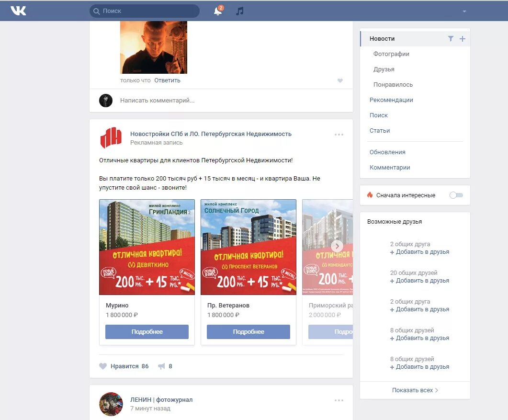Add a news tab with plus icon
The width and height of the screenshot is (508, 420).
click(463, 39)
